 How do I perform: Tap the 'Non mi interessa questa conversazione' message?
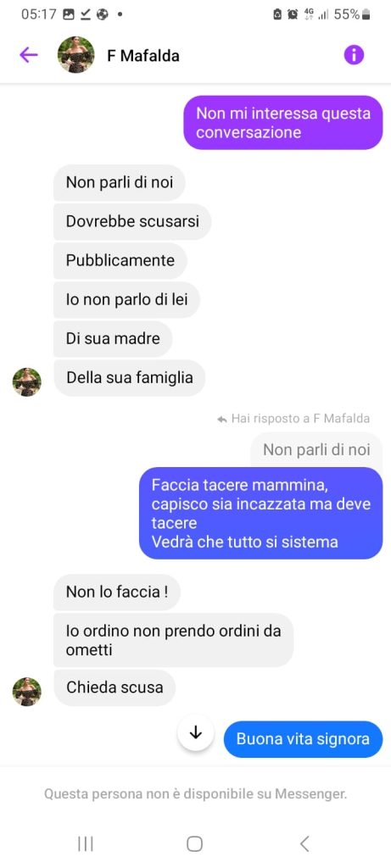tap(283, 122)
